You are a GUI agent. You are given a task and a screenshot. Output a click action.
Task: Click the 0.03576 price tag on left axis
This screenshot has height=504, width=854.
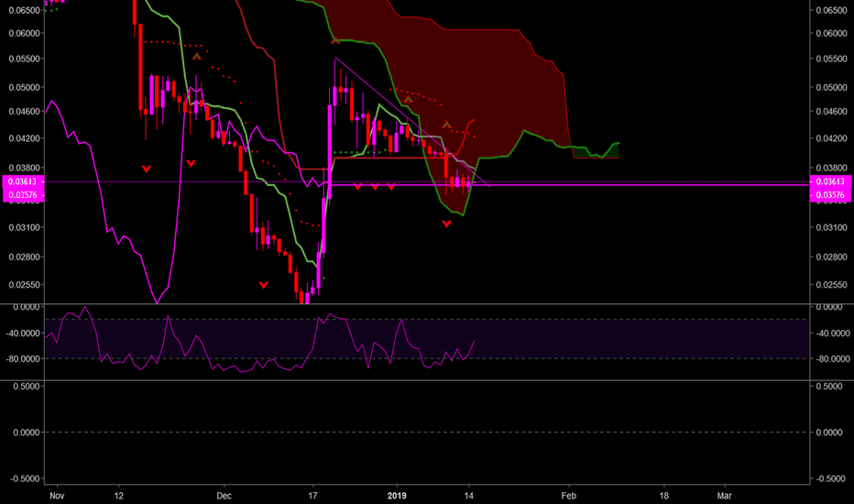[x=22, y=195]
